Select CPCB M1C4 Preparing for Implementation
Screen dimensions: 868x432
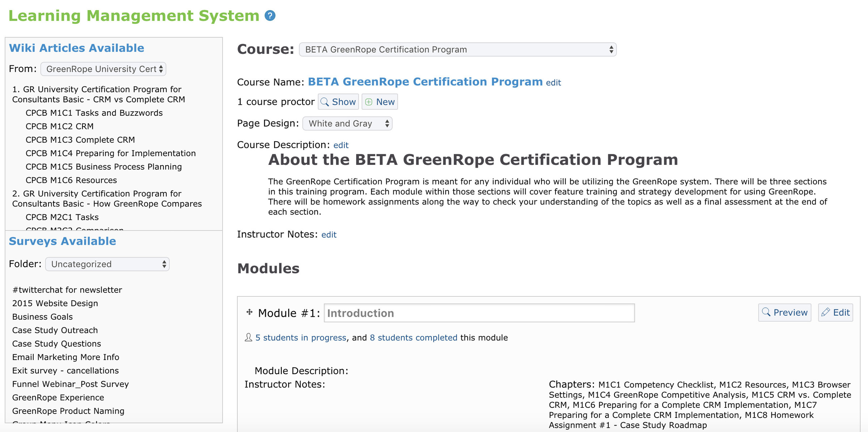(x=110, y=153)
